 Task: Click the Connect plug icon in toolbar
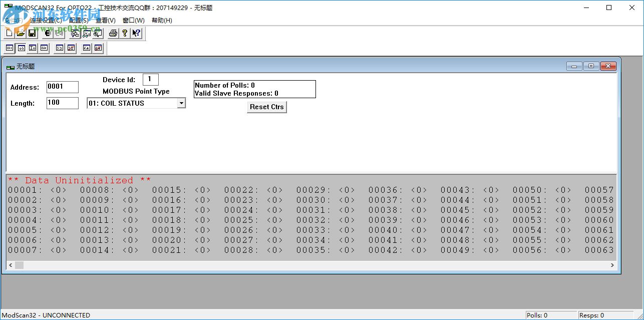[x=48, y=34]
